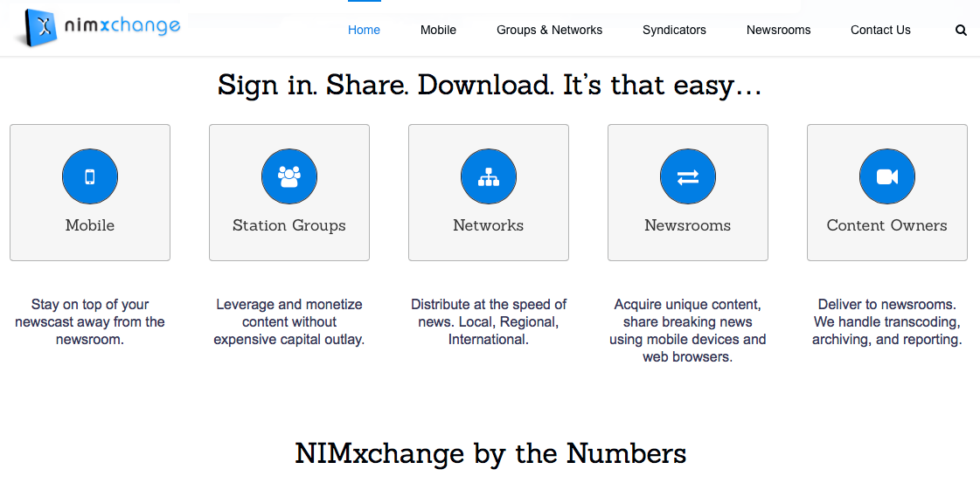Open Groups & Networks menu item
Screen dimensions: 980x490
pos(549,30)
